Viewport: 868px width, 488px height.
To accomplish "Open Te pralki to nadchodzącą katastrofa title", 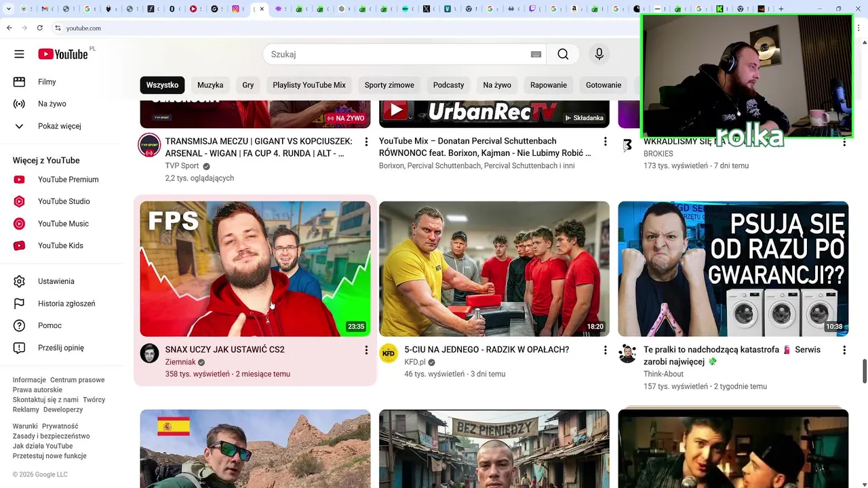I will click(x=732, y=356).
